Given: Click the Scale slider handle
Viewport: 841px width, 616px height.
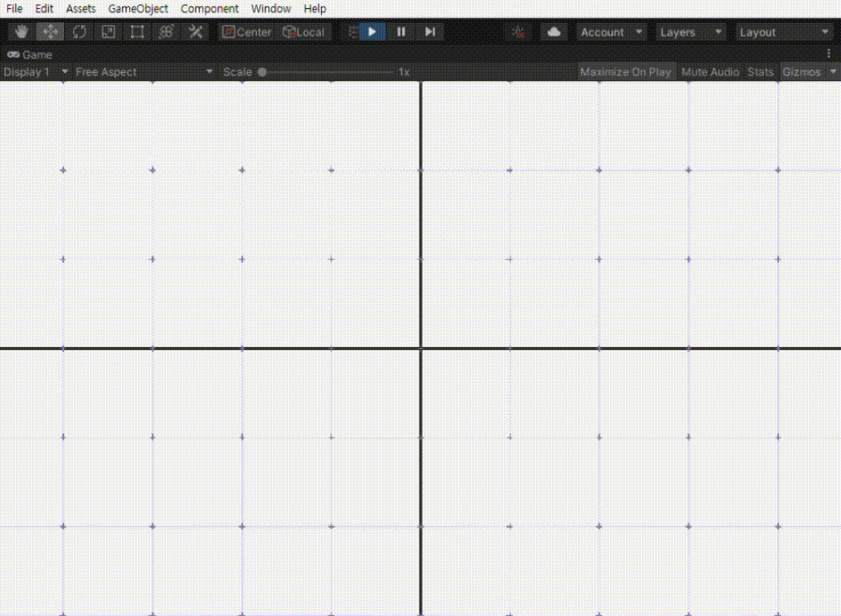Looking at the screenshot, I should pos(262,72).
